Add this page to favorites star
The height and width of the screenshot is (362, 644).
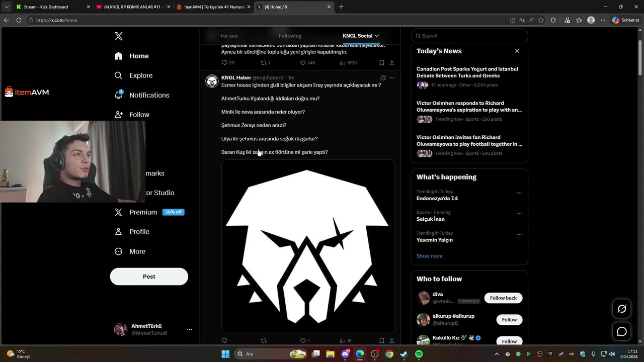pos(541,20)
